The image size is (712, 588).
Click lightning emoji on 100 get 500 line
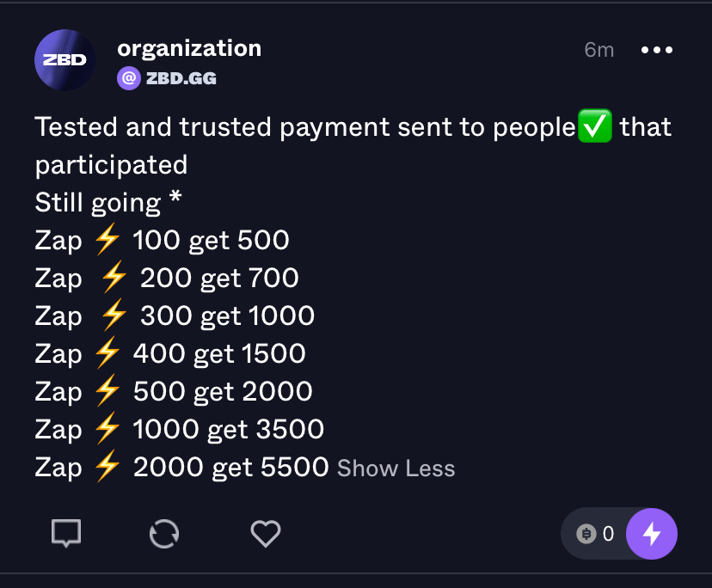[x=107, y=241]
